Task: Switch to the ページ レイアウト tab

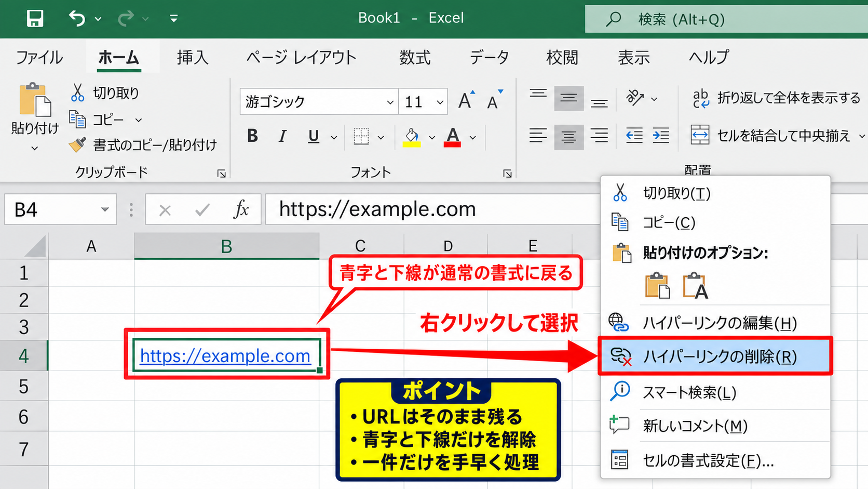Action: 301,57
